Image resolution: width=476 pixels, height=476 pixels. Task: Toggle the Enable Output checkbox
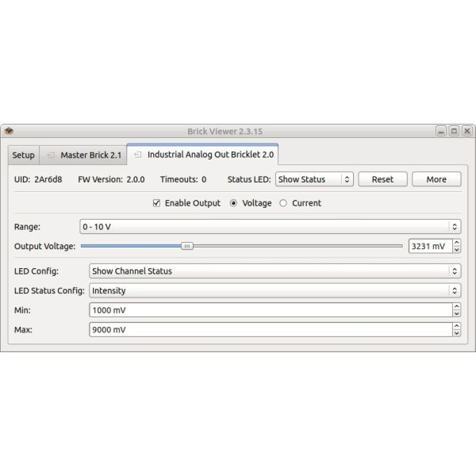click(x=156, y=203)
